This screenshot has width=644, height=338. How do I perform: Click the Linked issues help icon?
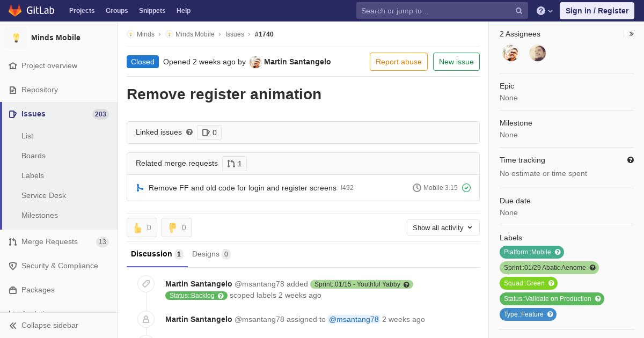click(x=189, y=132)
